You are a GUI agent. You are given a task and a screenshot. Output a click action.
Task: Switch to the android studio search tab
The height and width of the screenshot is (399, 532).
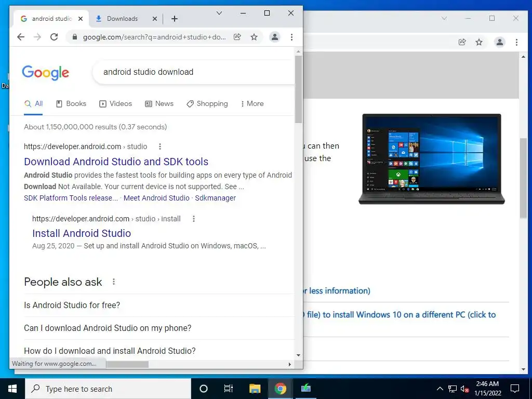51,19
